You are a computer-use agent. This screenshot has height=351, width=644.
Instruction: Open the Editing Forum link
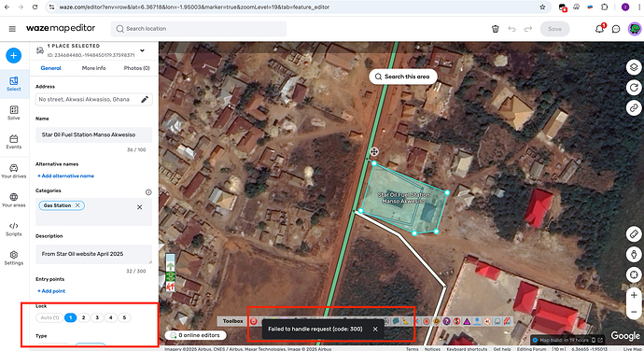tap(531, 349)
